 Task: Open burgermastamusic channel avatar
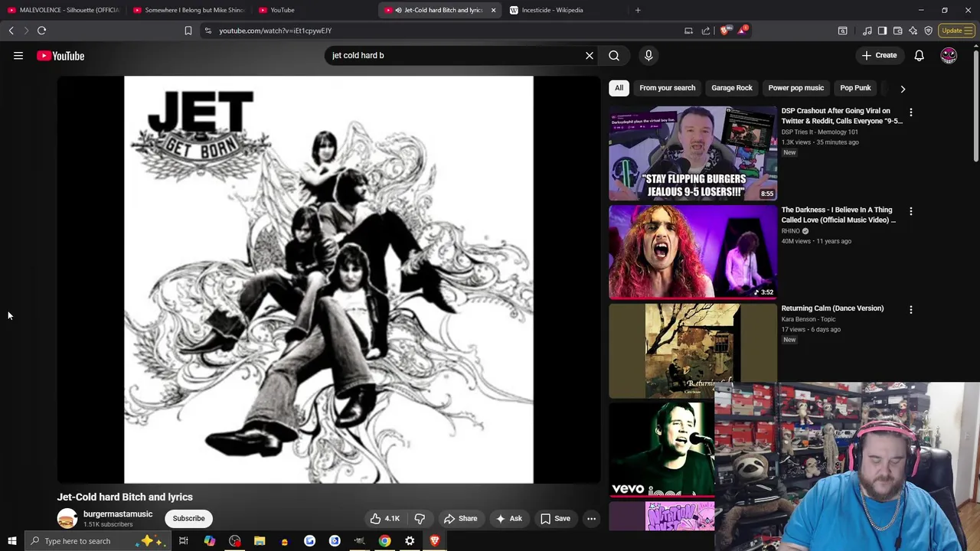coord(67,518)
